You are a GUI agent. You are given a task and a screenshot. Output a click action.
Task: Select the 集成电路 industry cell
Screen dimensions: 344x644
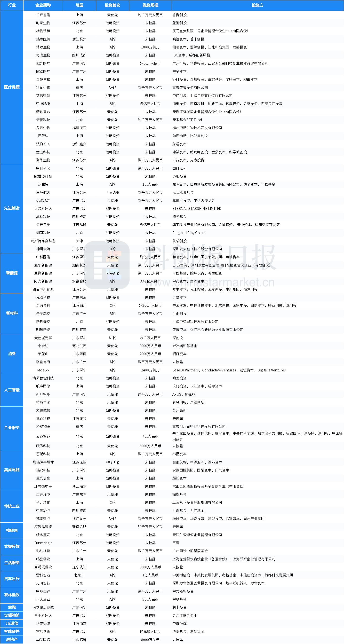tap(12, 470)
